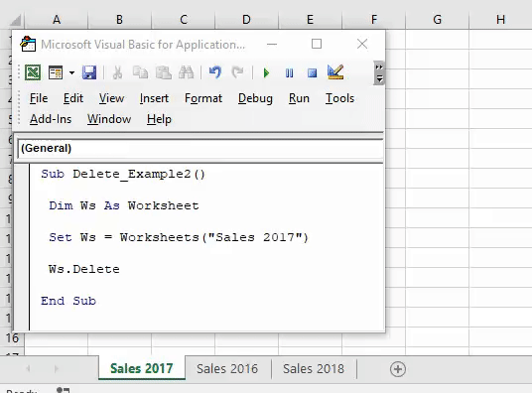The width and height of the screenshot is (532, 393).
Task: Expand the (General) object dropdown
Action: [200, 148]
